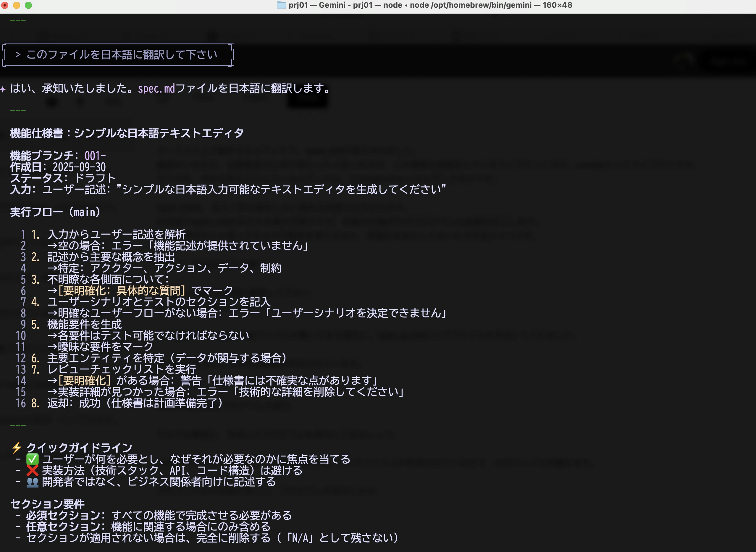Click the status value ドラフト

pos(95,178)
